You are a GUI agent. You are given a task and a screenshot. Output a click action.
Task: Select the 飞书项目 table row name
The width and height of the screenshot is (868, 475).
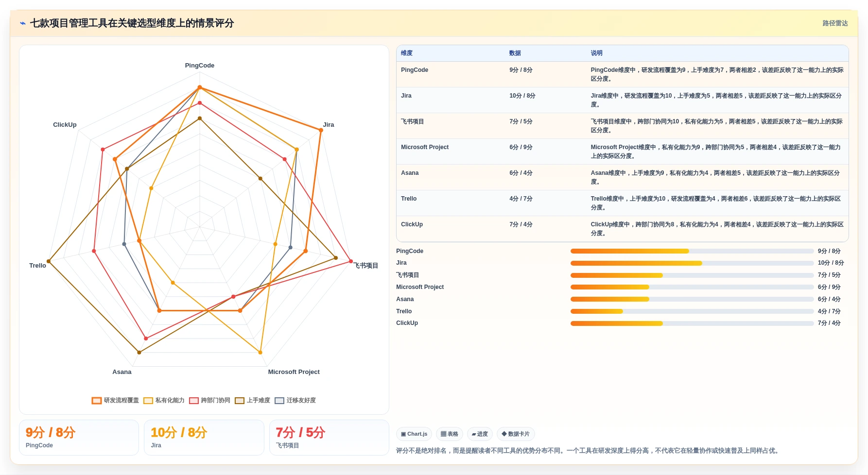413,121
